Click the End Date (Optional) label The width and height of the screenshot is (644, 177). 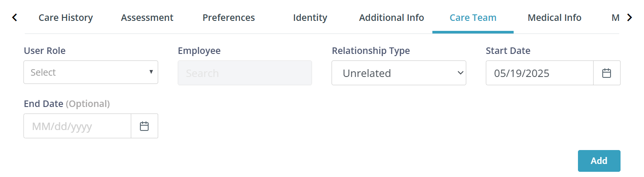(67, 104)
